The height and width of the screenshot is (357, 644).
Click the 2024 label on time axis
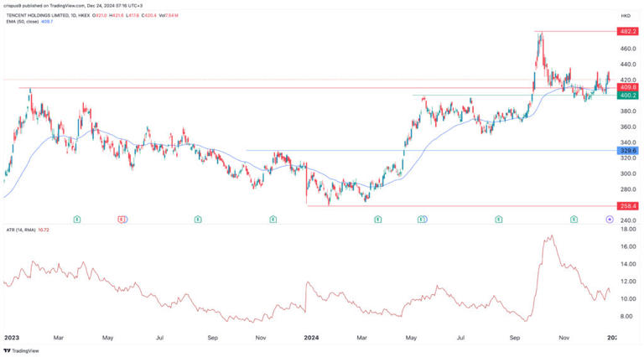[313, 338]
